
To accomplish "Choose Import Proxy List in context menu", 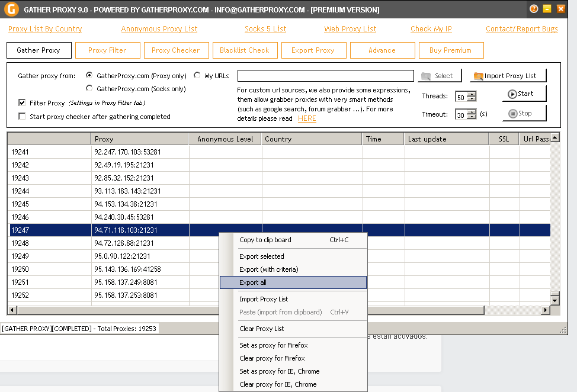I will (x=293, y=299).
